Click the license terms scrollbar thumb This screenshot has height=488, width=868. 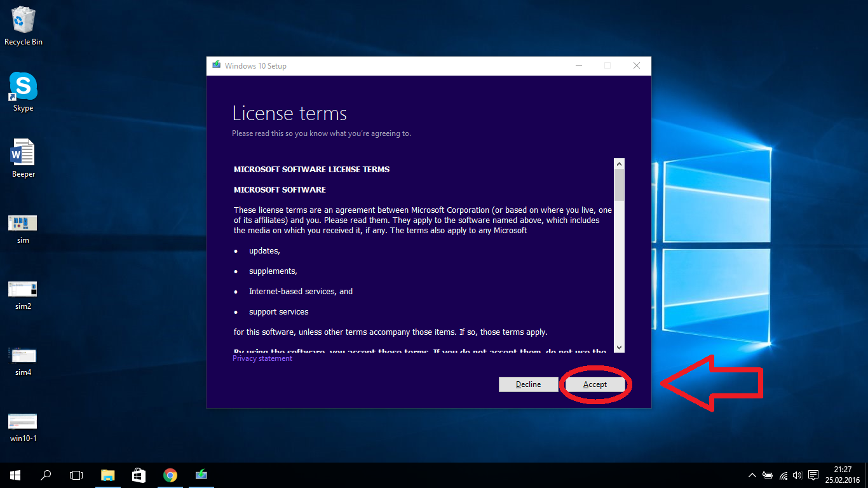[619, 186]
